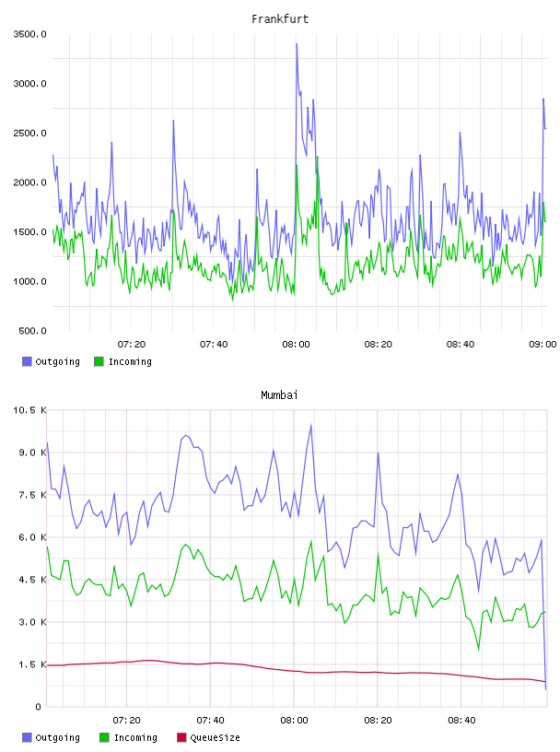Click the 07:20 time label on Frankfurt chart
Screen dimensions: 560x752
132,345
